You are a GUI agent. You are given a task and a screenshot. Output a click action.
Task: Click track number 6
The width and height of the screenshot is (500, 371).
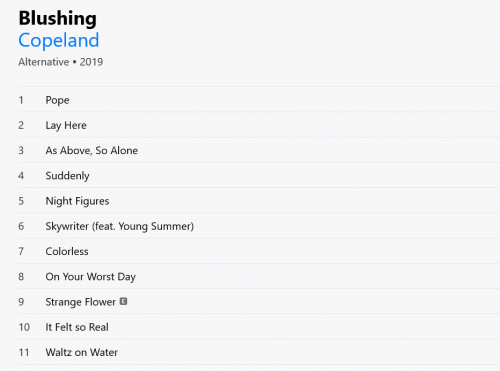click(21, 226)
